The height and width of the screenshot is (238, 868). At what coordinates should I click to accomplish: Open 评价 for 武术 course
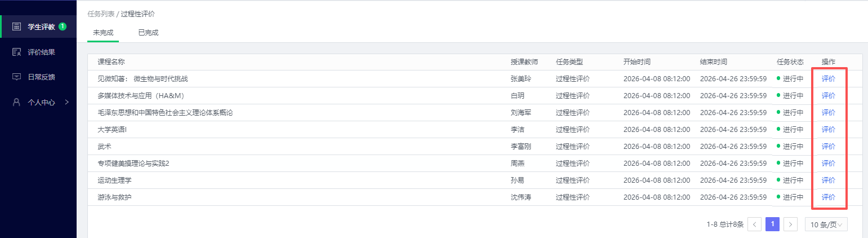pos(828,147)
